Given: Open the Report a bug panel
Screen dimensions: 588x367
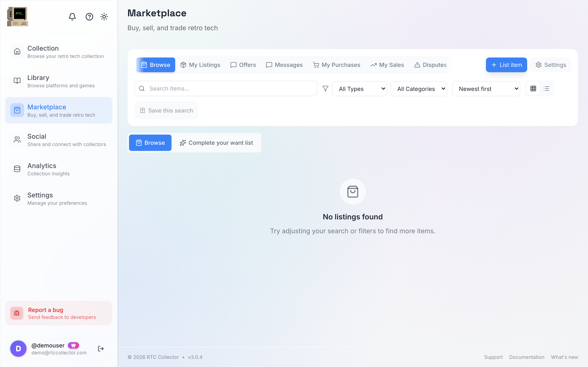Looking at the screenshot, I should pos(59,313).
